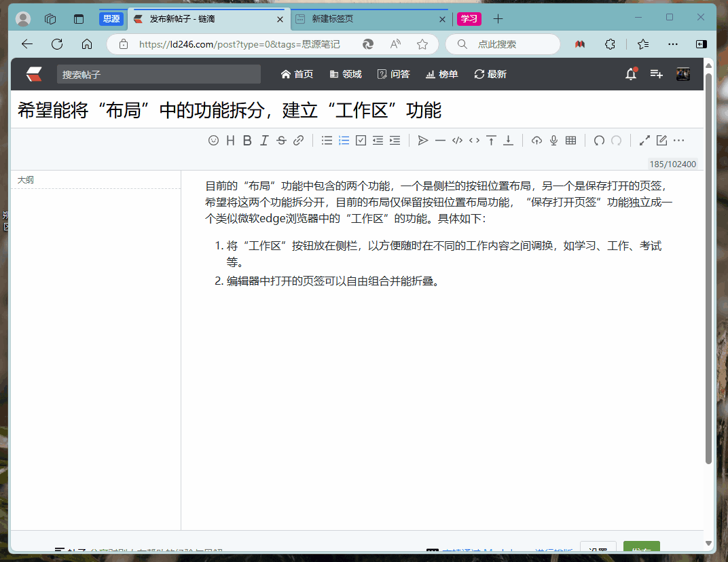Open the emoji picker in editor toolbar

click(213, 141)
